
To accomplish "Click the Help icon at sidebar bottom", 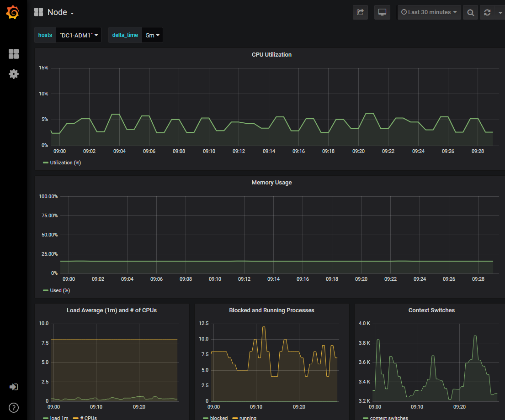I will click(x=14, y=408).
